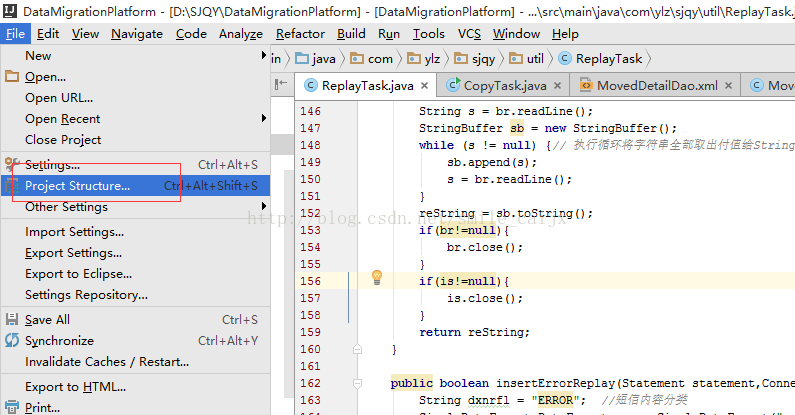Viewport: 795px width, 415px height.
Task: Click the Print printer icon
Action: 12,407
